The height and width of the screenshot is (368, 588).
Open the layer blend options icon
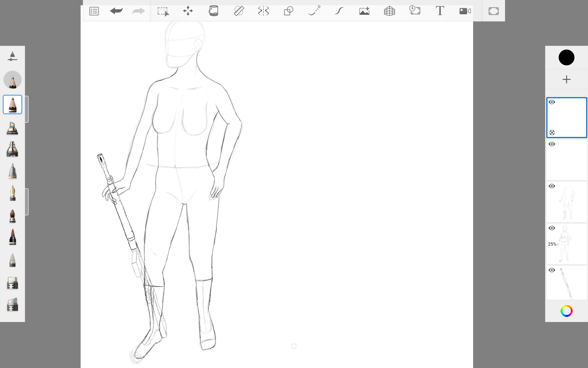point(552,133)
